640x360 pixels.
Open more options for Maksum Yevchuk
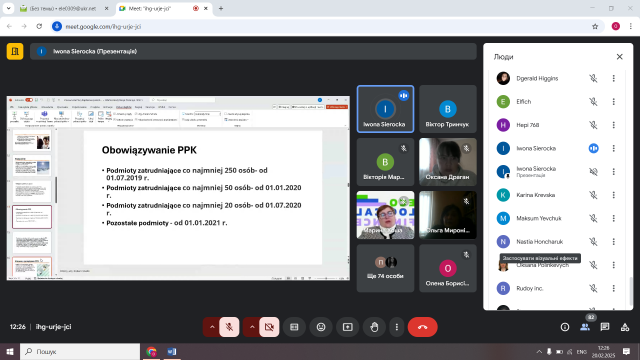click(613, 218)
